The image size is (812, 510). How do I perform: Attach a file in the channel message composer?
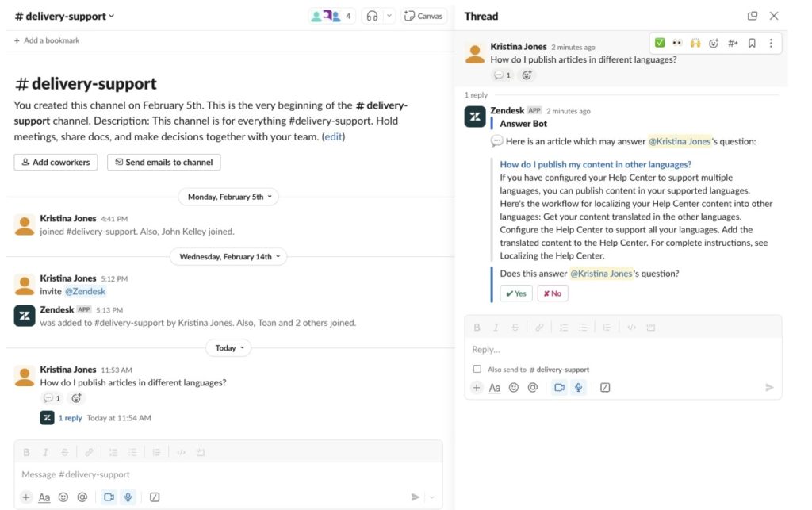[x=26, y=497]
